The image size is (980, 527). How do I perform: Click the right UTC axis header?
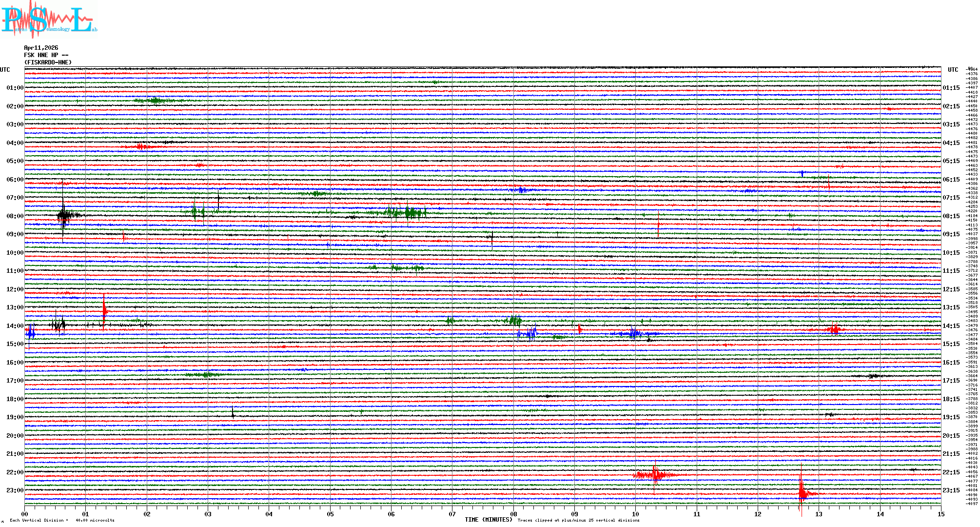pyautogui.click(x=953, y=70)
